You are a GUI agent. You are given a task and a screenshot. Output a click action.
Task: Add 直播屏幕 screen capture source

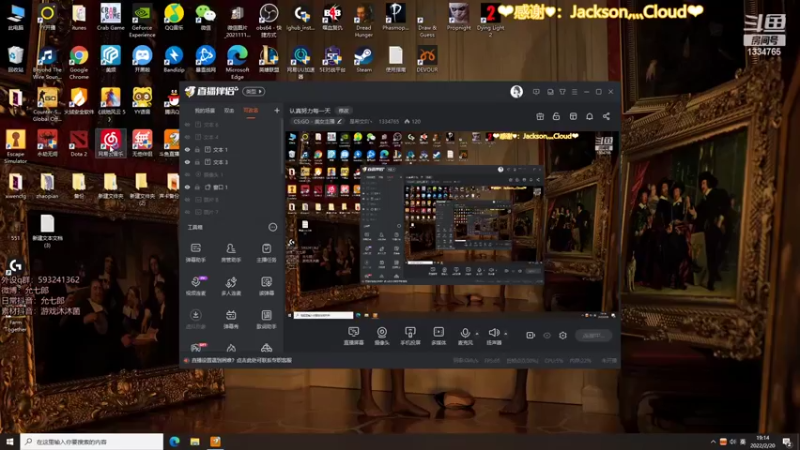(x=354, y=336)
